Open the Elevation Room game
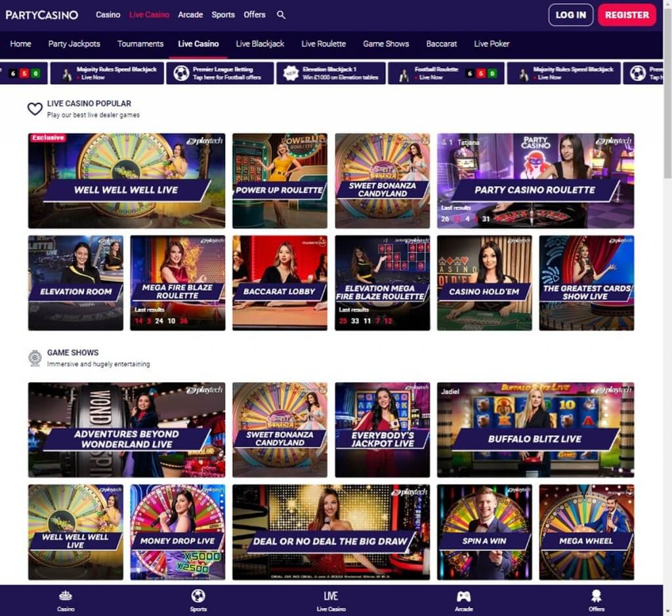Screen dimensions: 672x616 pos(75,283)
